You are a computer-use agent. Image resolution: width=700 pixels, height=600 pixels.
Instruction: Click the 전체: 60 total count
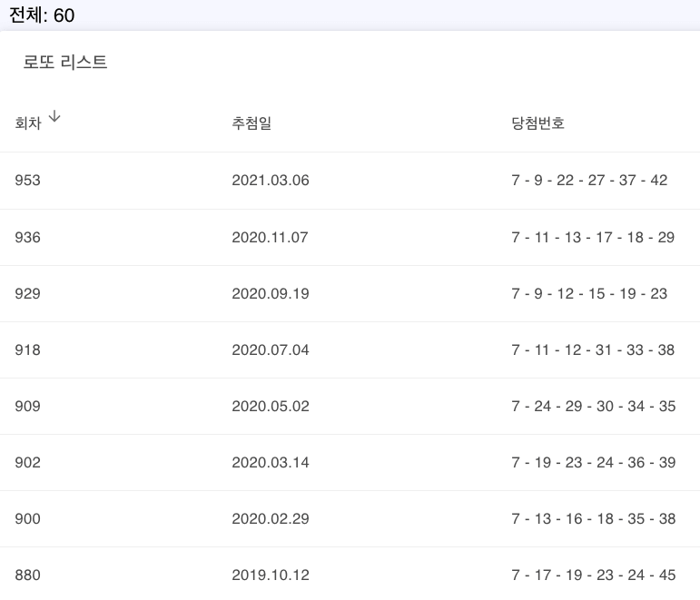[42, 15]
